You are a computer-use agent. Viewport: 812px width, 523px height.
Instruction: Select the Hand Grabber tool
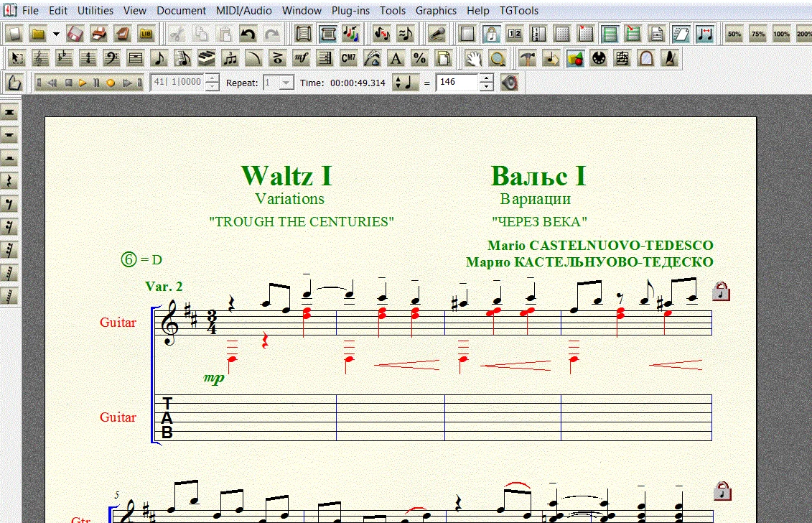[472, 58]
